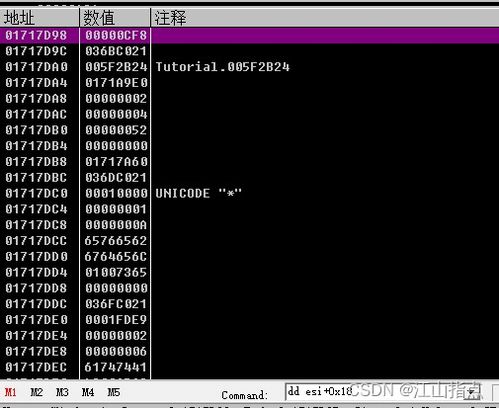The image size is (499, 408).
Task: Select value 61747441
Action: point(116,367)
